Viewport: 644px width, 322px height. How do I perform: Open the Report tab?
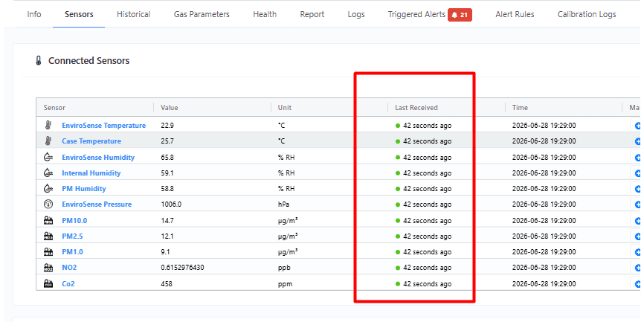(x=312, y=14)
